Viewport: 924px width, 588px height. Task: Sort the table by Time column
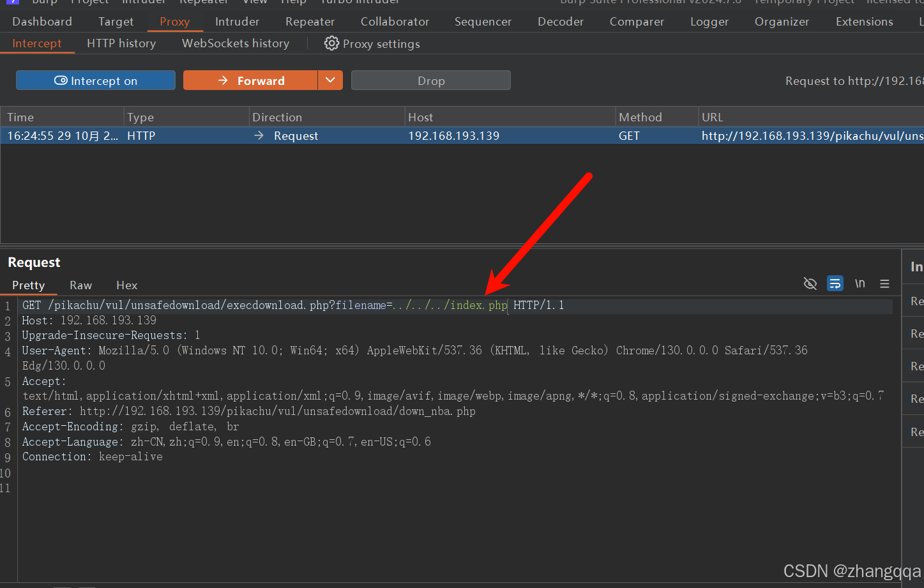click(62, 117)
